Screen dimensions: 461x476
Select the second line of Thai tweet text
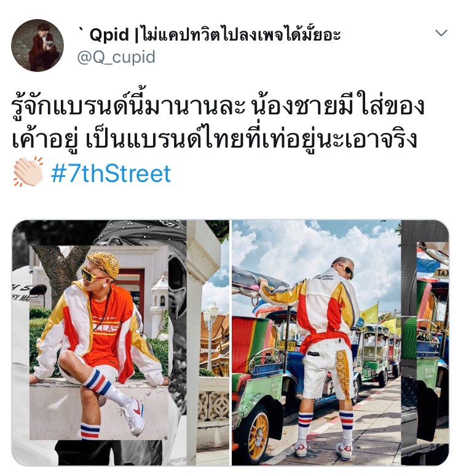[215, 140]
